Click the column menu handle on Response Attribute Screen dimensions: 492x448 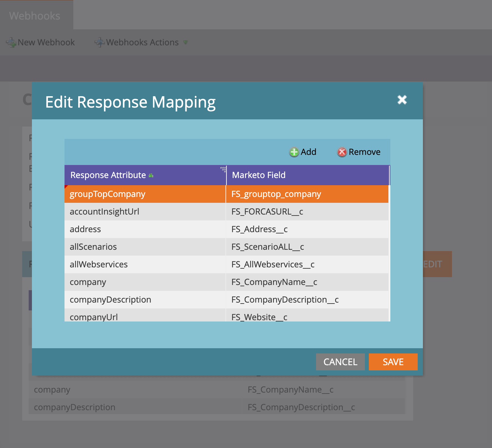pos(223,169)
